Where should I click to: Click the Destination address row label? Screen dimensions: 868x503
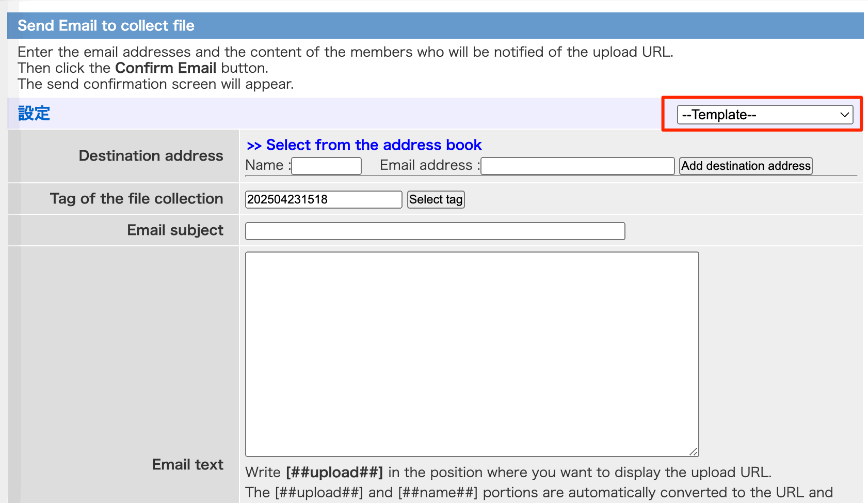point(151,156)
